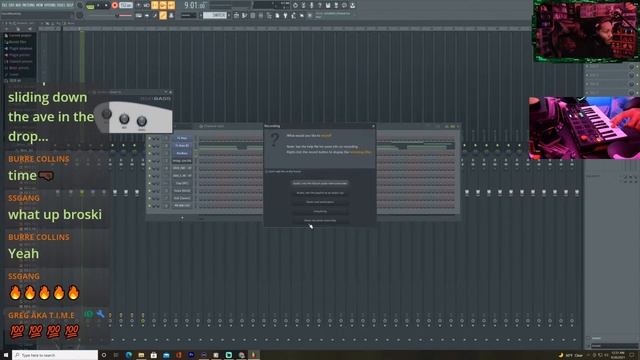Open Microsoft Edge from taskbar

129,355
